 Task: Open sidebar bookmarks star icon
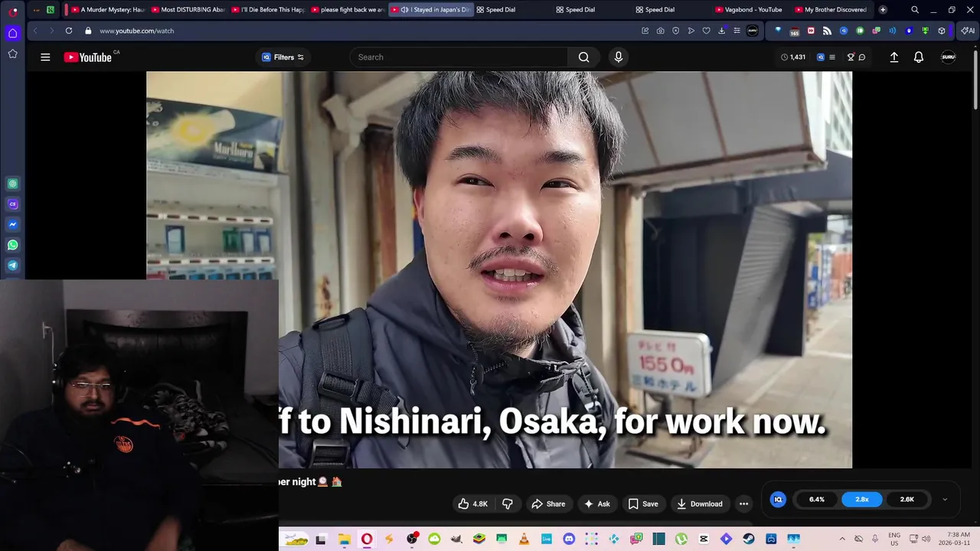coord(12,54)
